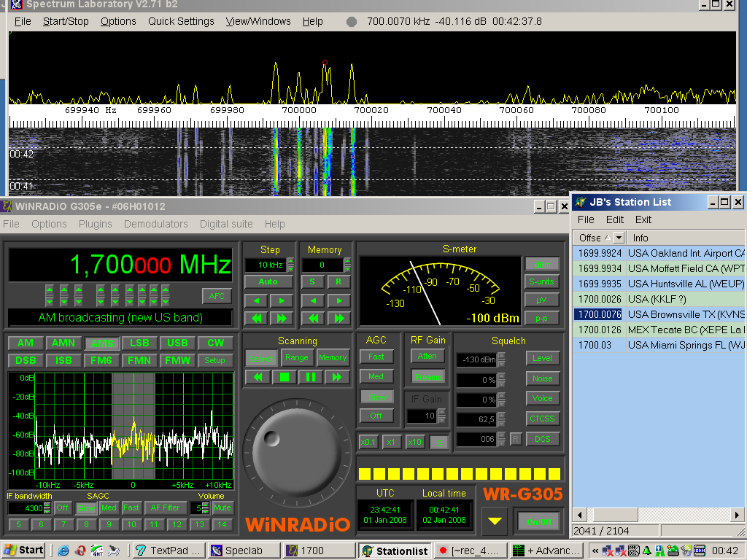Click the Internet Explorer quick launch icon
The height and width of the screenshot is (560, 747).
pyautogui.click(x=63, y=551)
